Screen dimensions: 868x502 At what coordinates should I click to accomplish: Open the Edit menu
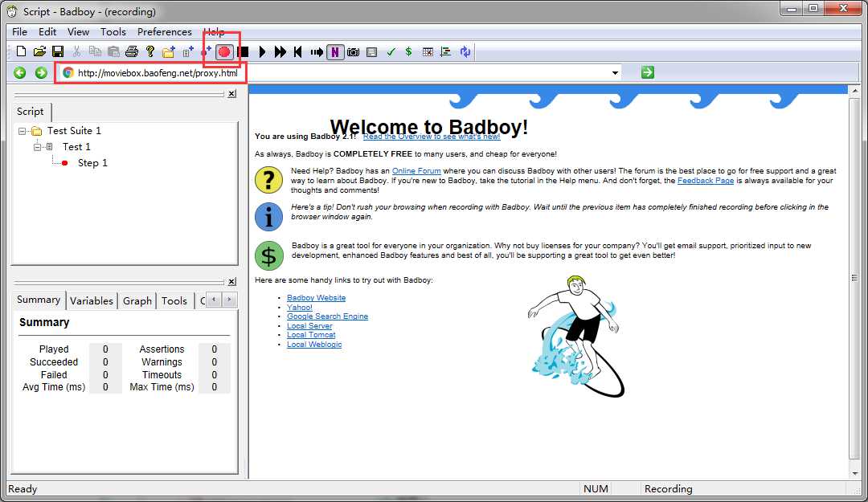pyautogui.click(x=47, y=31)
